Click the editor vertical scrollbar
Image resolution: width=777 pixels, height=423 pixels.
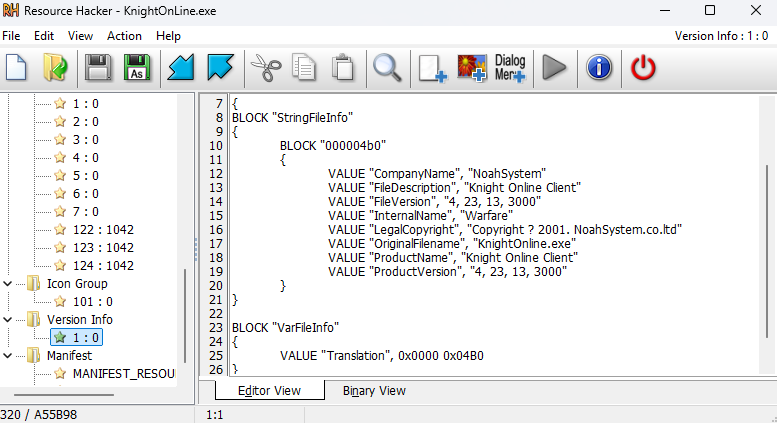(x=767, y=252)
